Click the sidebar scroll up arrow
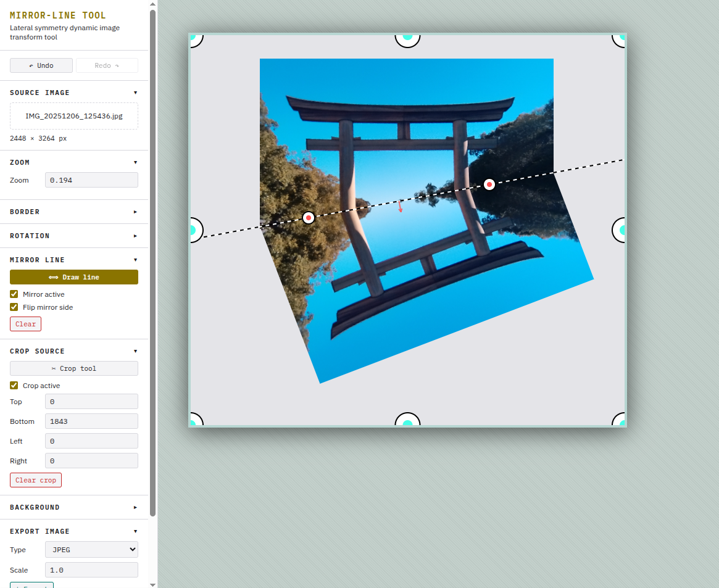The height and width of the screenshot is (588, 719). tap(152, 4)
